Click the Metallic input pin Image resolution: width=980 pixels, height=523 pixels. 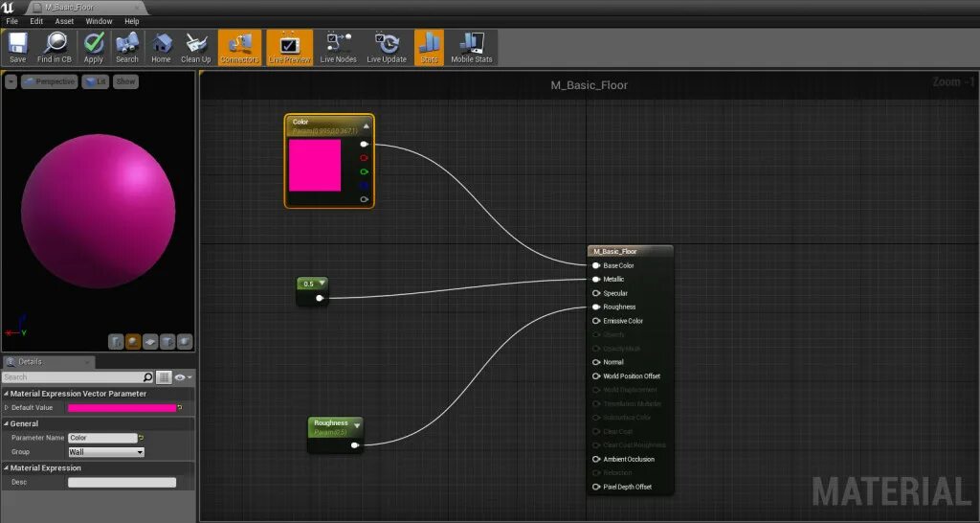click(x=596, y=279)
